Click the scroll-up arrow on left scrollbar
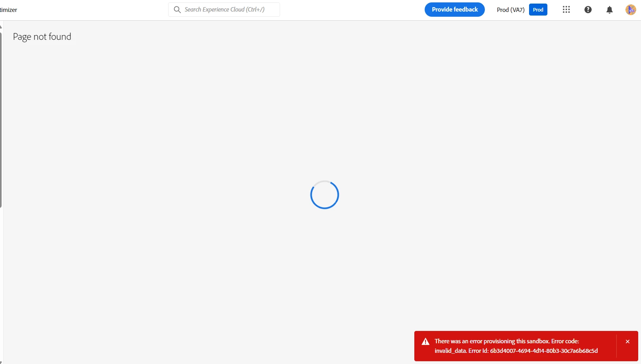The width and height of the screenshot is (641, 364). [x=1, y=27]
